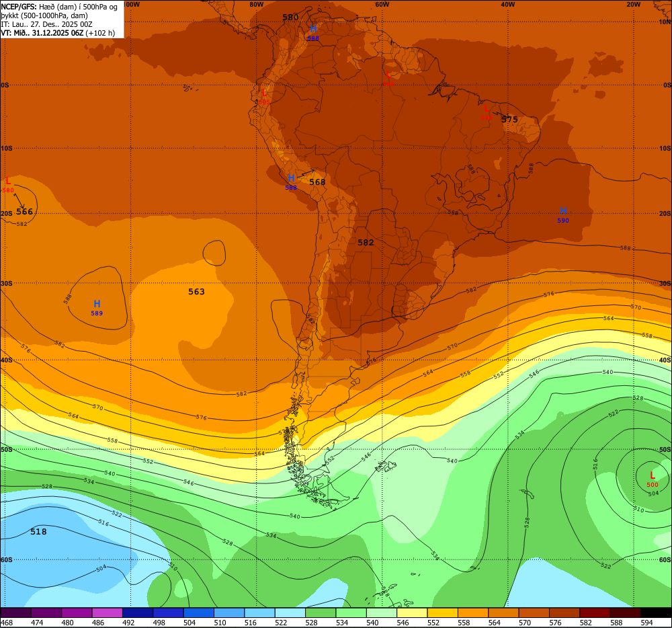This screenshot has width=672, height=628.
Task: Click the 500 value under the L
Action: coord(653,485)
